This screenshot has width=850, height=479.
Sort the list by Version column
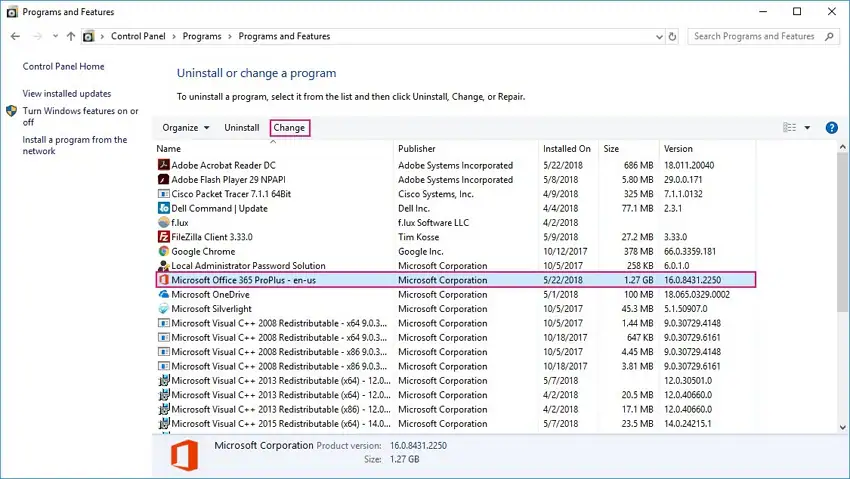tap(707, 148)
